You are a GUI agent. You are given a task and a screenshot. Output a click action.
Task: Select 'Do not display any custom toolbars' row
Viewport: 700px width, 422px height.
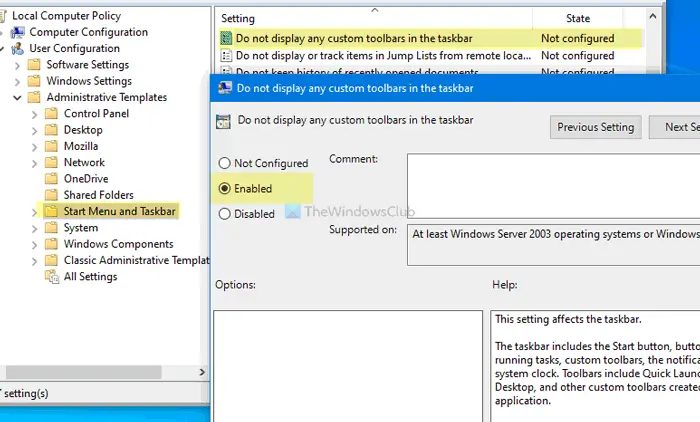pos(430,38)
